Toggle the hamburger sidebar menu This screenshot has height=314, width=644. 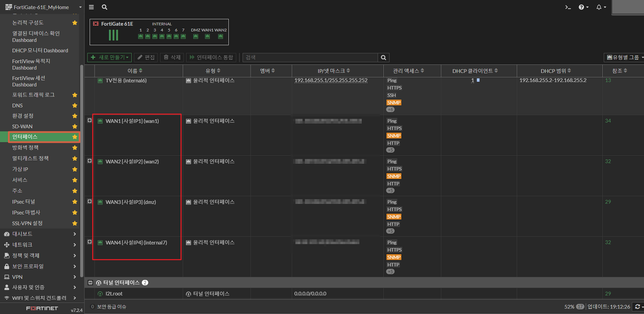(91, 7)
